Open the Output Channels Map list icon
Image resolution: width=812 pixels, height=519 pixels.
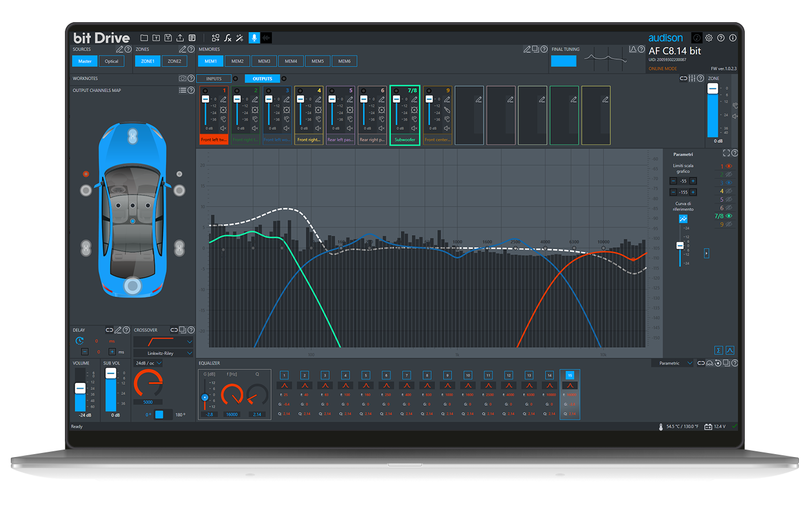click(182, 90)
